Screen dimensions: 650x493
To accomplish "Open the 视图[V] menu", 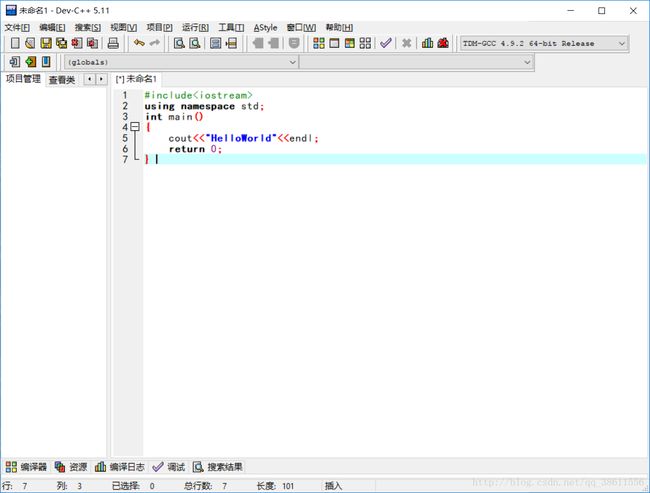I will [x=124, y=27].
